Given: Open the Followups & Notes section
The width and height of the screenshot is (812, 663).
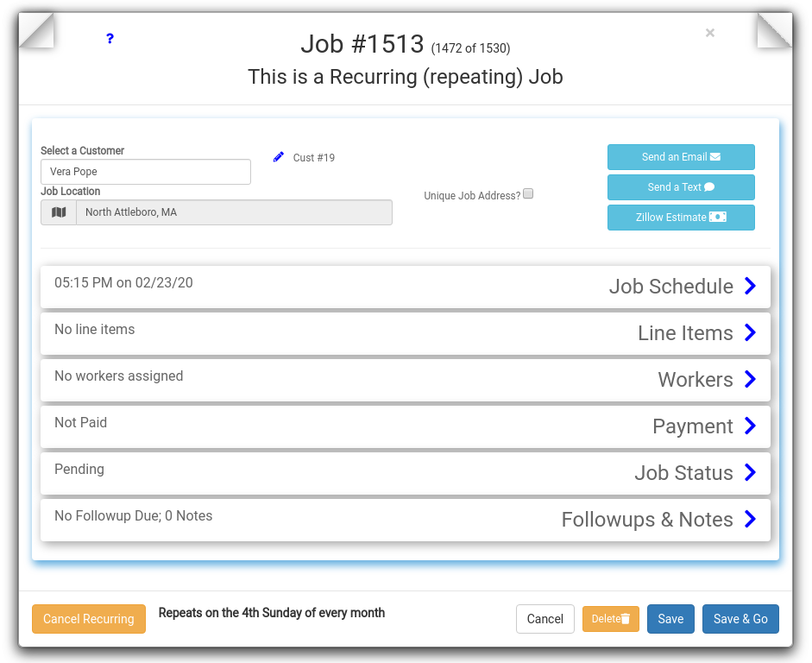Looking at the screenshot, I should click(x=749, y=520).
